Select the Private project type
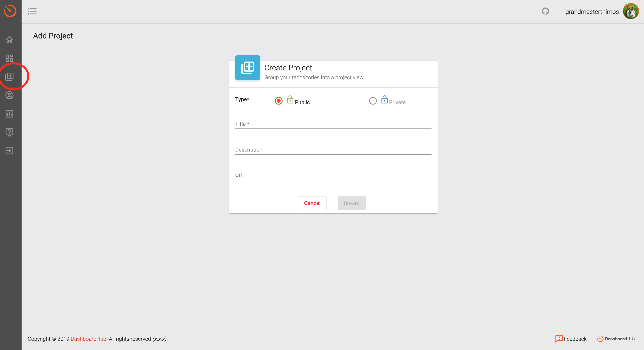The image size is (644, 350). tap(373, 101)
